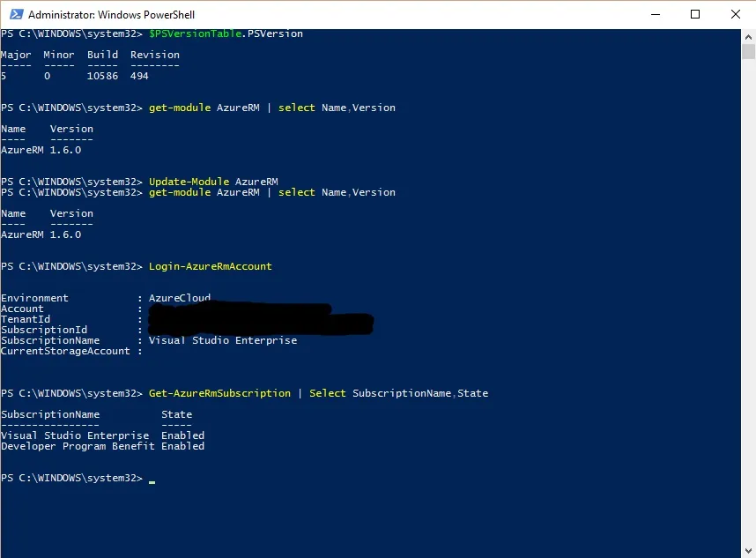
Task: Click the 'Build' column header
Action: 103,55
